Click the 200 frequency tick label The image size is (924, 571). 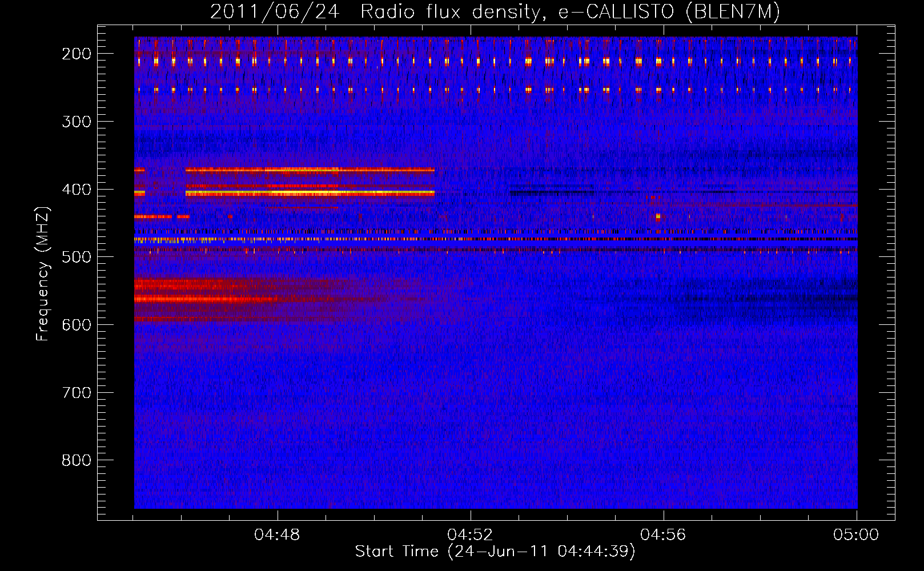click(76, 54)
